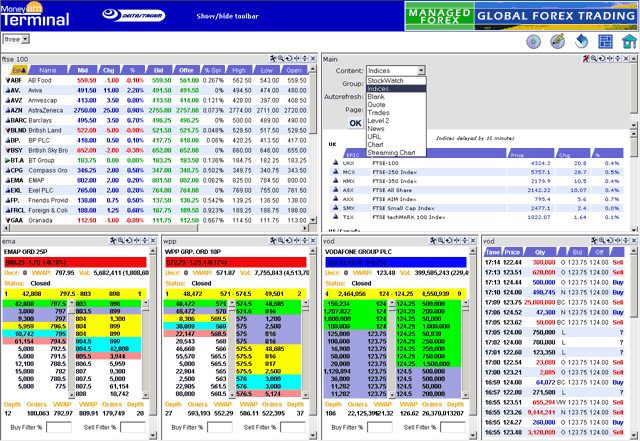640x441 pixels.
Task: Open the 'three' layout dropdown
Action: 16,39
